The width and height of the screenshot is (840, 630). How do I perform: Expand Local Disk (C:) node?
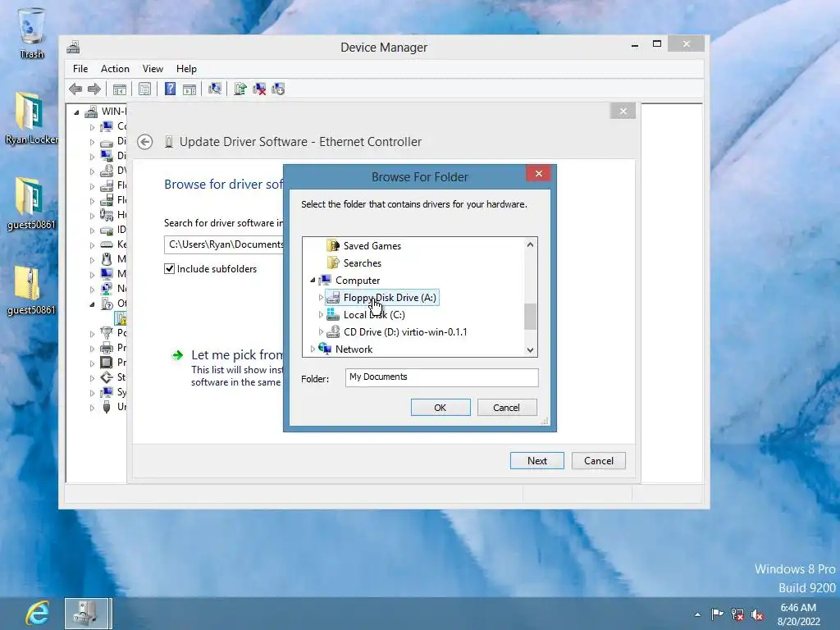(321, 314)
